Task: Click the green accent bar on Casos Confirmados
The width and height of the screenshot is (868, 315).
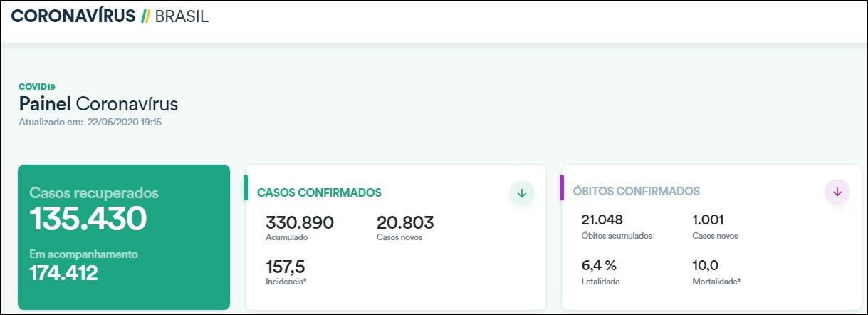Action: (246, 187)
